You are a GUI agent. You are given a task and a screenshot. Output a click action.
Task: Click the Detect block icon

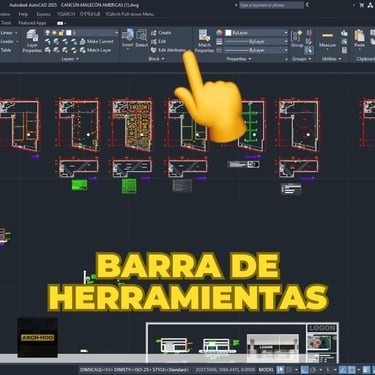pos(141,35)
